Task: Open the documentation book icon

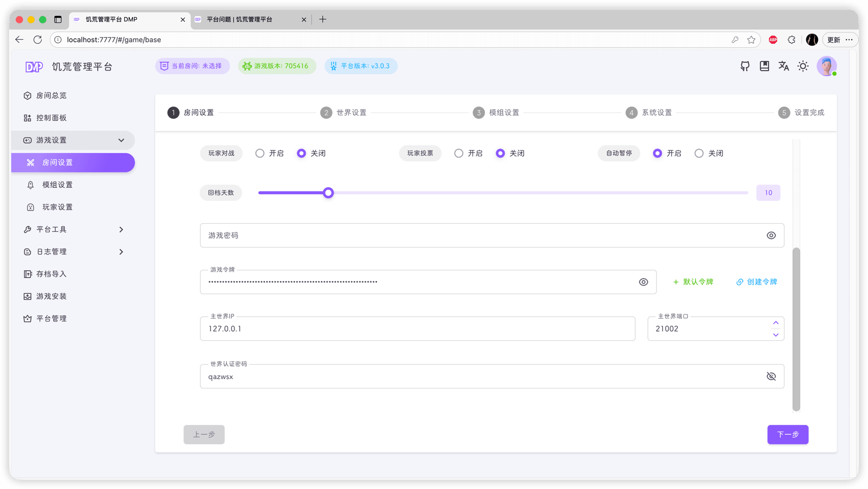Action: point(764,66)
